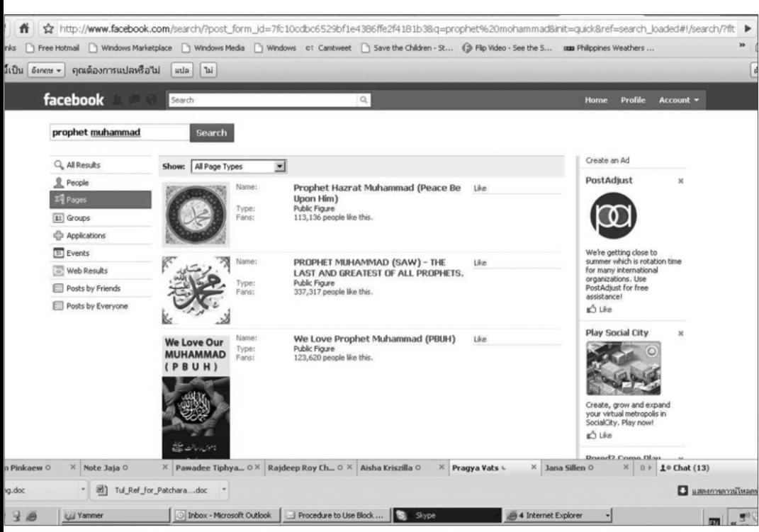
Task: Dismiss the PostAdjust ad with X
Action: tap(681, 181)
